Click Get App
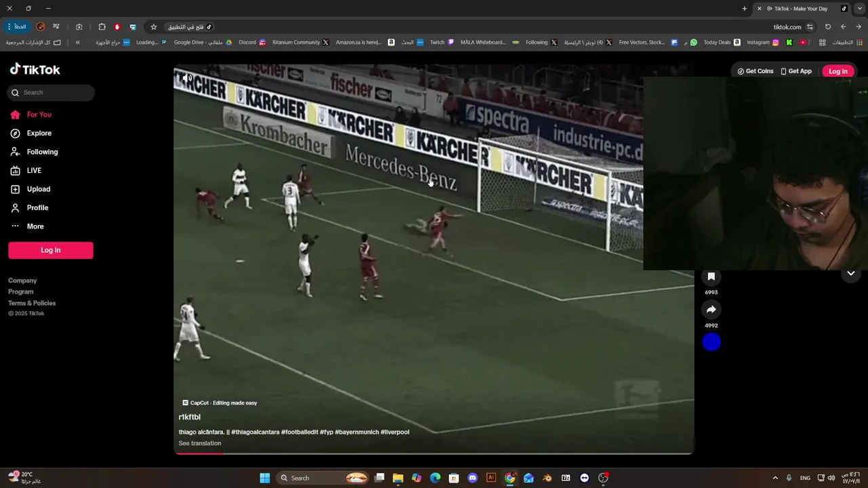The image size is (868, 488). (x=796, y=71)
